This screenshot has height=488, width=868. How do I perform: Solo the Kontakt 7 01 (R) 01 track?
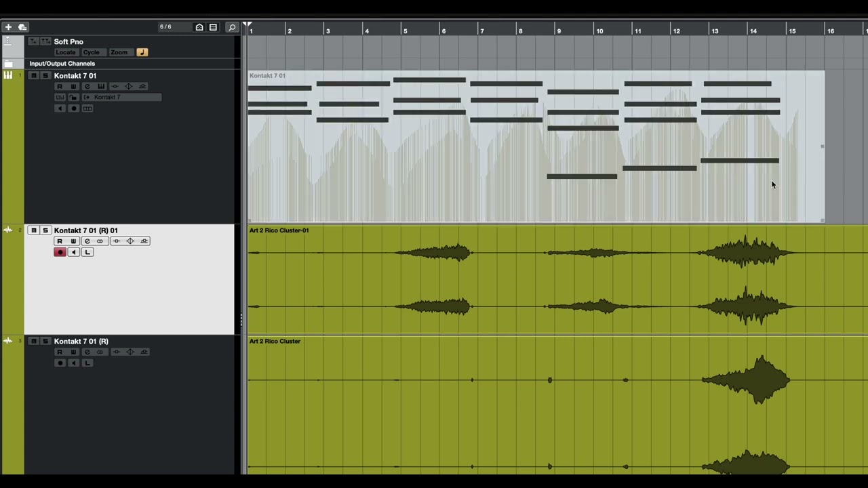(x=45, y=230)
